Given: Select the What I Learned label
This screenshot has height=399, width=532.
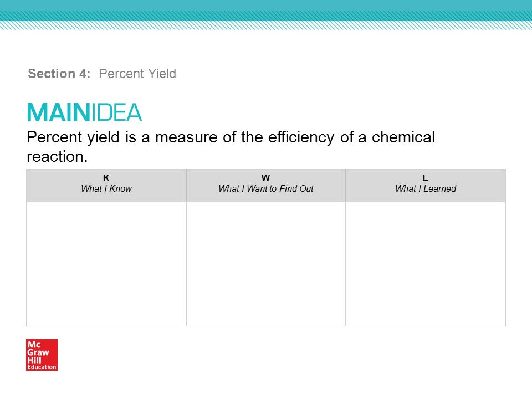Looking at the screenshot, I should 426,188.
